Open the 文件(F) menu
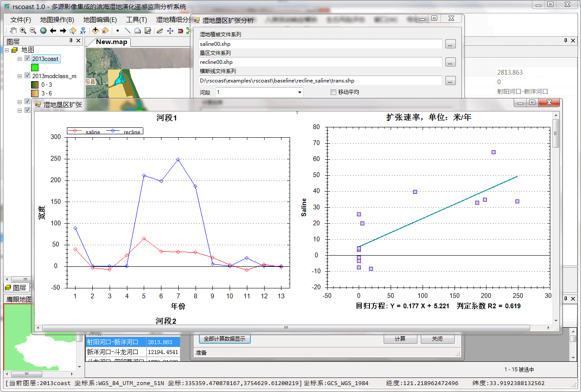 coord(21,20)
